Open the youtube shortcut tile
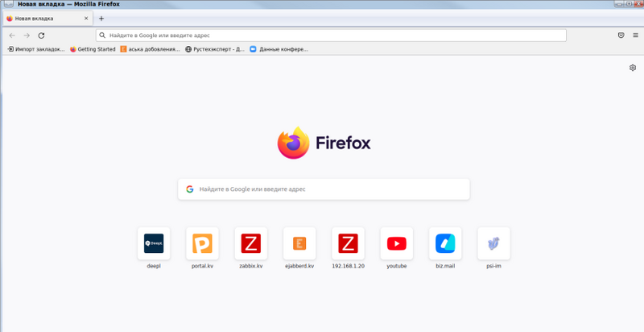 tap(397, 243)
